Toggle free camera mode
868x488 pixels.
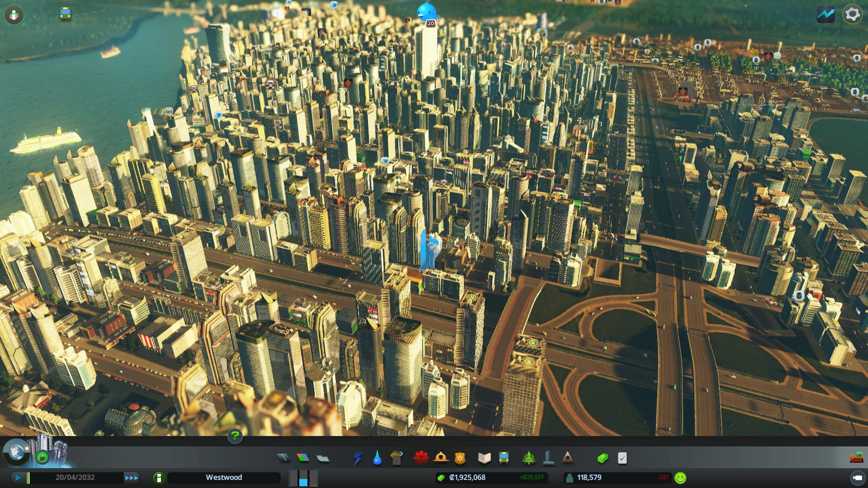(857, 478)
